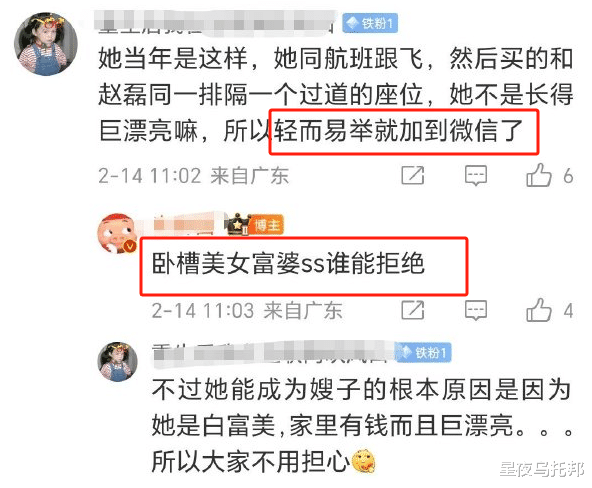Open the third commenter's small avatar

117,362
